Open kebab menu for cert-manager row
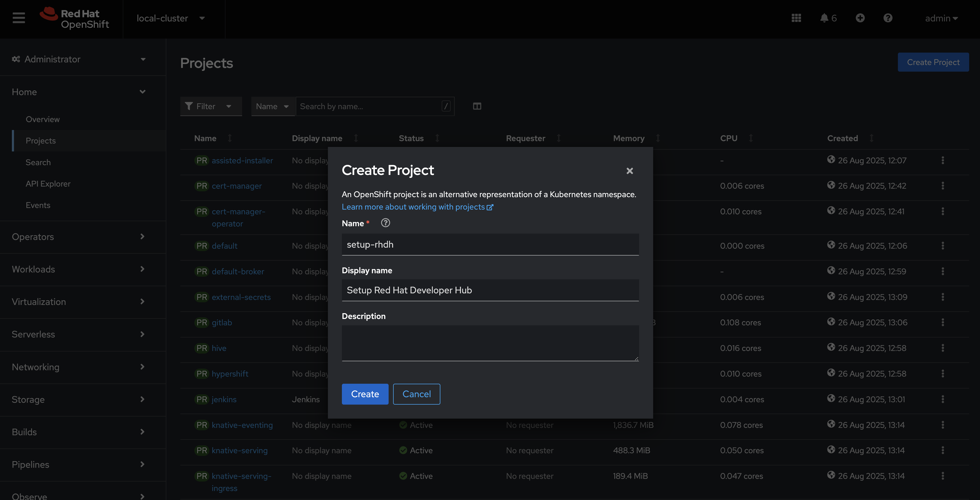This screenshot has height=500, width=980. click(x=943, y=186)
